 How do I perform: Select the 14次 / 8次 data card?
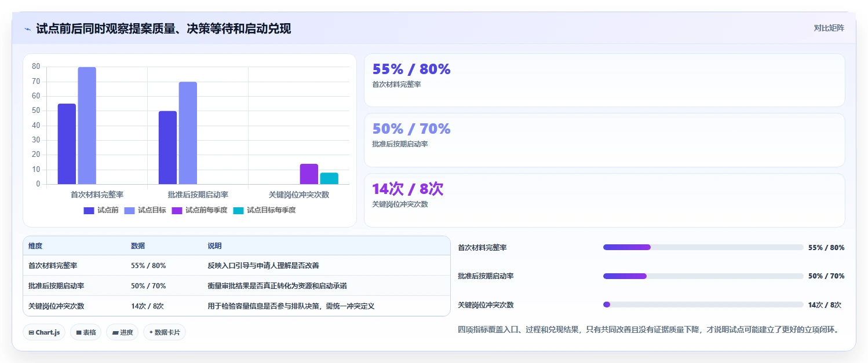pos(604,200)
